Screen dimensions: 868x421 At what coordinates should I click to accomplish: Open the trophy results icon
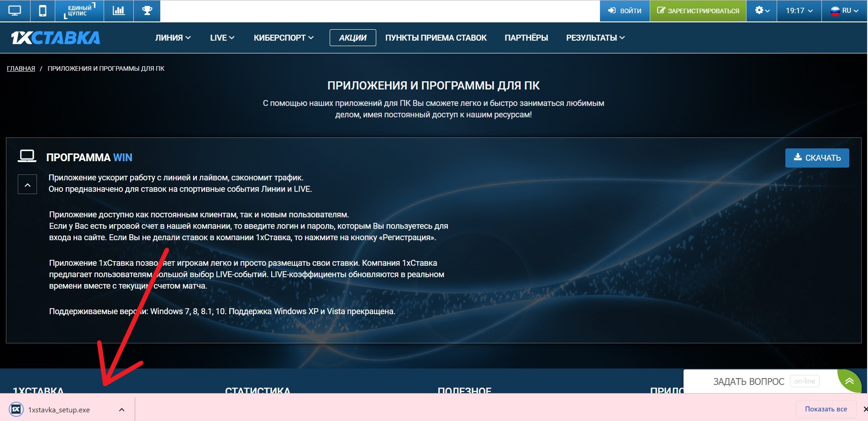(x=147, y=11)
